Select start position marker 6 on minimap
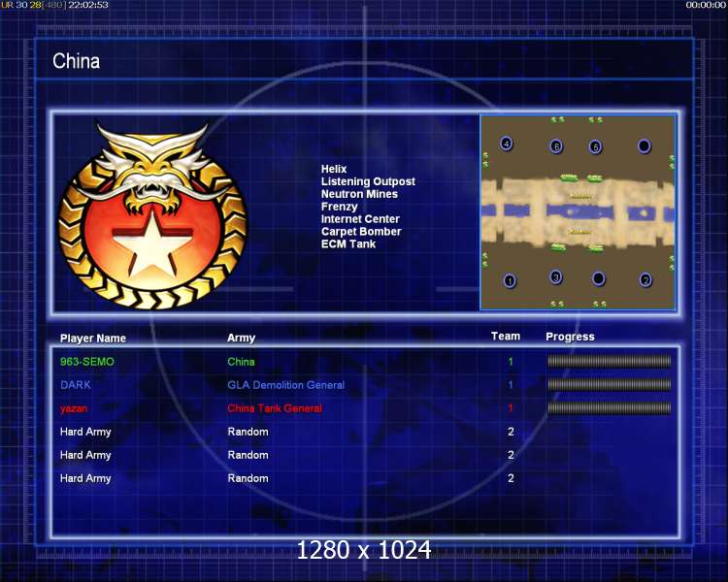The width and height of the screenshot is (728, 582). point(556,146)
